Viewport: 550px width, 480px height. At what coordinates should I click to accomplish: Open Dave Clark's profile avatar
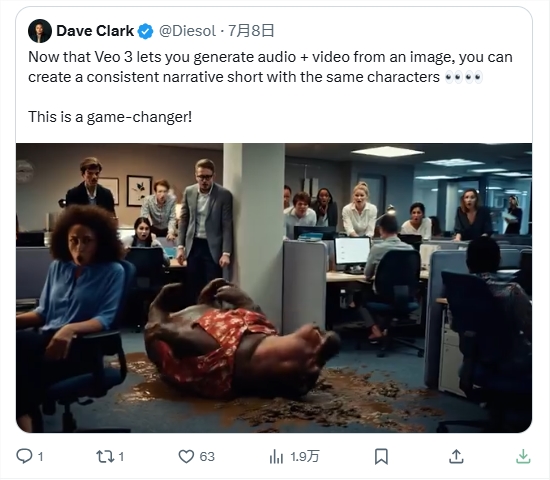[x=40, y=31]
